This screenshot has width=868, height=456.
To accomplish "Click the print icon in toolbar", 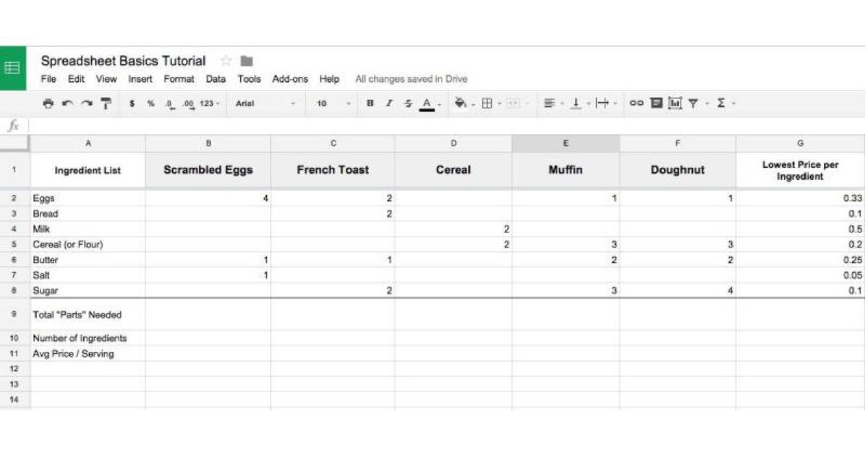I will point(48,104).
